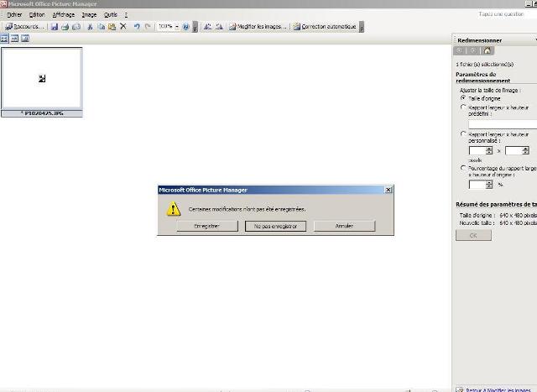Select 'Pourcentage du rapport largeur' radio option

pos(463,168)
